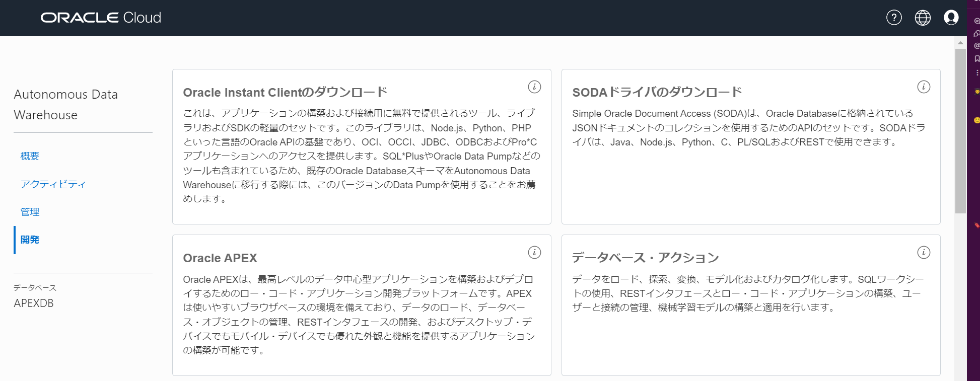
Task: Open the help question mark icon
Action: pyautogui.click(x=894, y=18)
